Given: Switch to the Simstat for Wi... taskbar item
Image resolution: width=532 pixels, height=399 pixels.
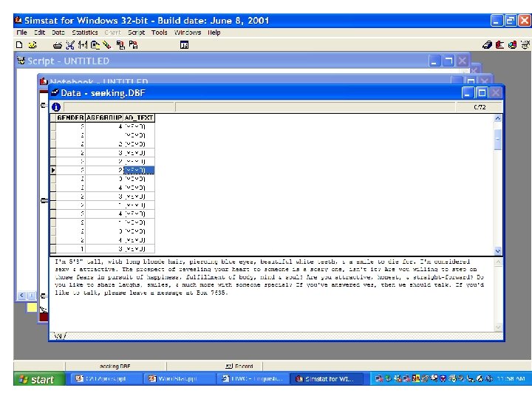Looking at the screenshot, I should (x=326, y=378).
